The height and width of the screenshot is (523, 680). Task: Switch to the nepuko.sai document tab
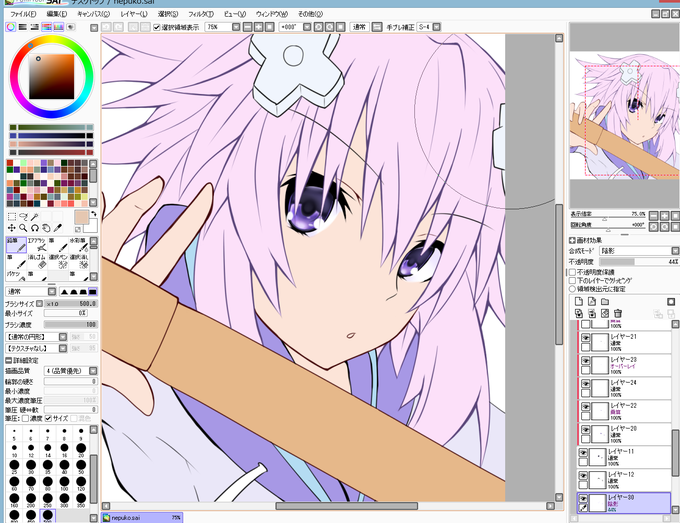click(x=142, y=518)
